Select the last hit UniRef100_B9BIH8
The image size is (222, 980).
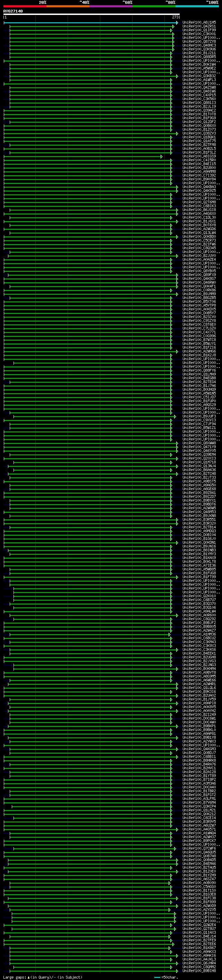coord(199,971)
